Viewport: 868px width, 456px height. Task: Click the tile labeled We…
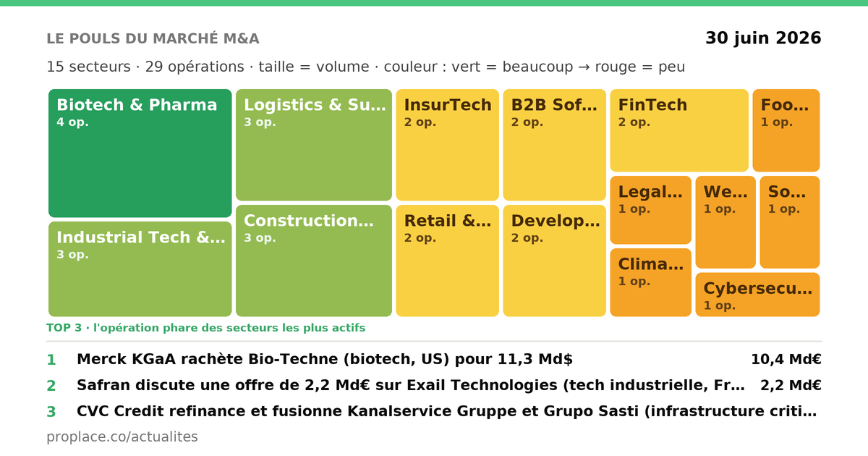[x=726, y=222]
